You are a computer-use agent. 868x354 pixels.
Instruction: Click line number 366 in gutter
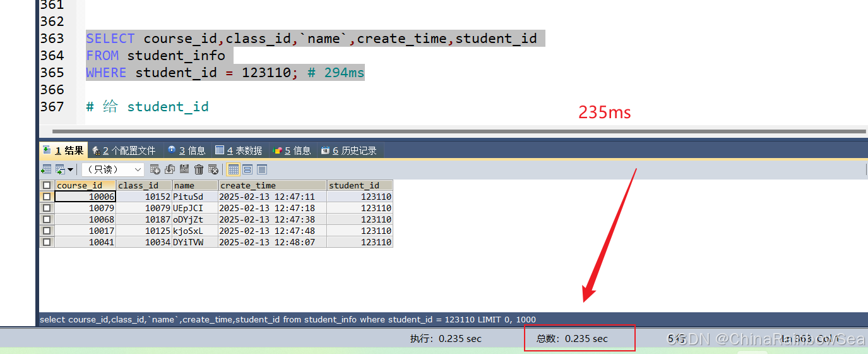coord(52,90)
